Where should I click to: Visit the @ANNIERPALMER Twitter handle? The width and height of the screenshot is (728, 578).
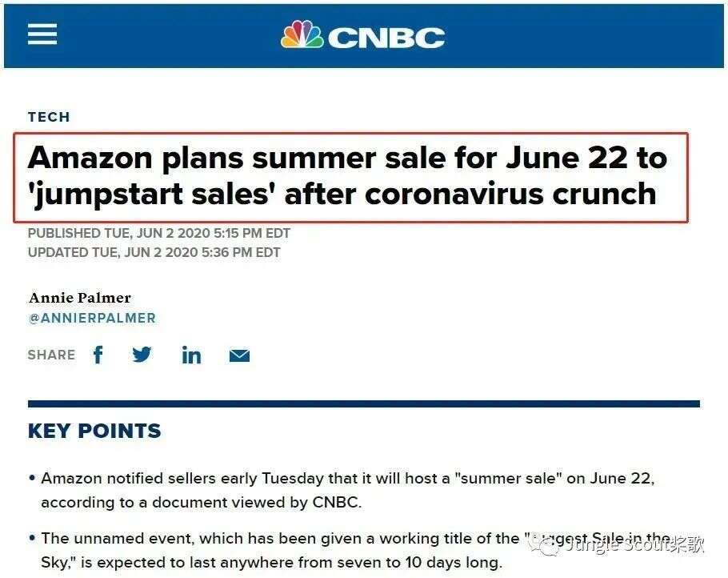point(92,318)
